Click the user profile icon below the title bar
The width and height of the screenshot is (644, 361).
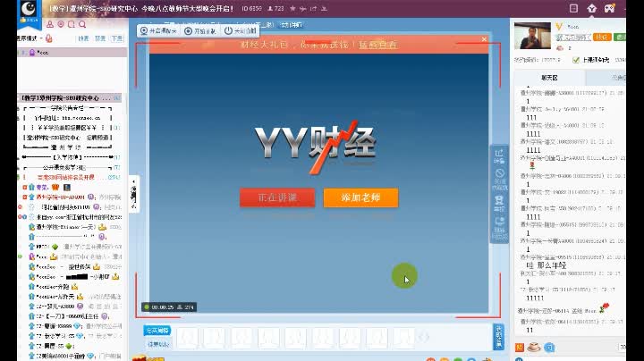coord(50,25)
